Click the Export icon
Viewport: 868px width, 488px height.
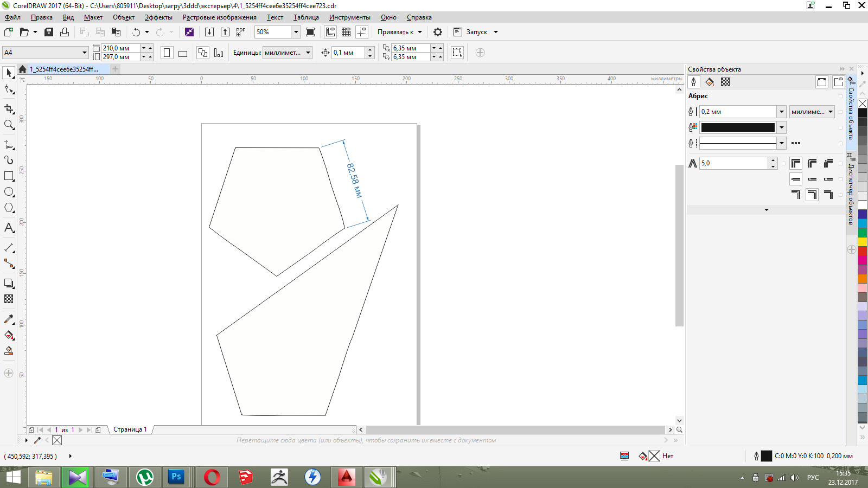click(x=225, y=32)
